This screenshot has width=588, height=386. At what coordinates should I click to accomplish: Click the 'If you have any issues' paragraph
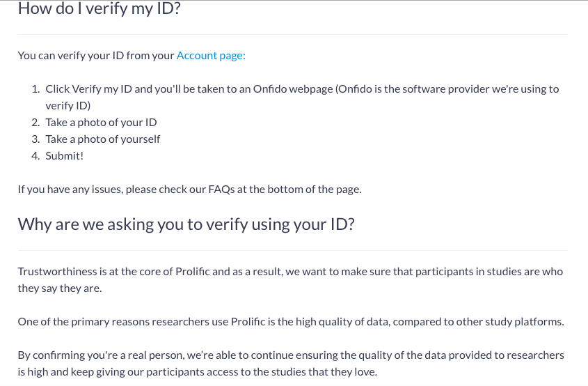tap(190, 190)
